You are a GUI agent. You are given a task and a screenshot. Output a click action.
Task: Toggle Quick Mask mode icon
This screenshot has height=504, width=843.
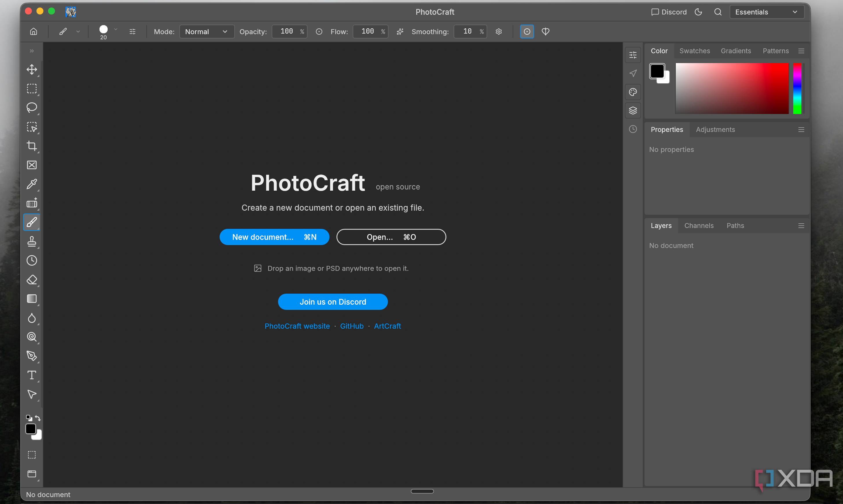point(32,455)
